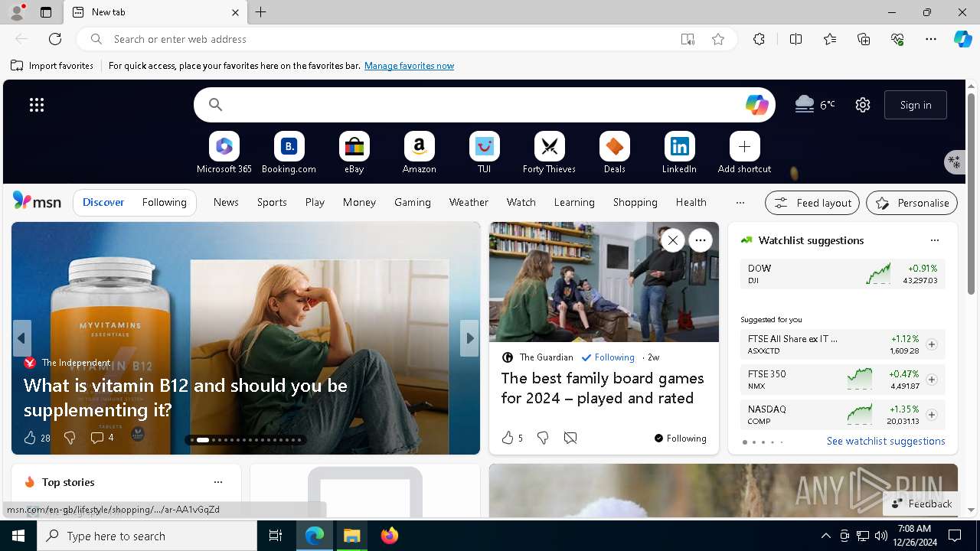Like the vitamin B12 article
980x551 pixels.
tap(36, 438)
